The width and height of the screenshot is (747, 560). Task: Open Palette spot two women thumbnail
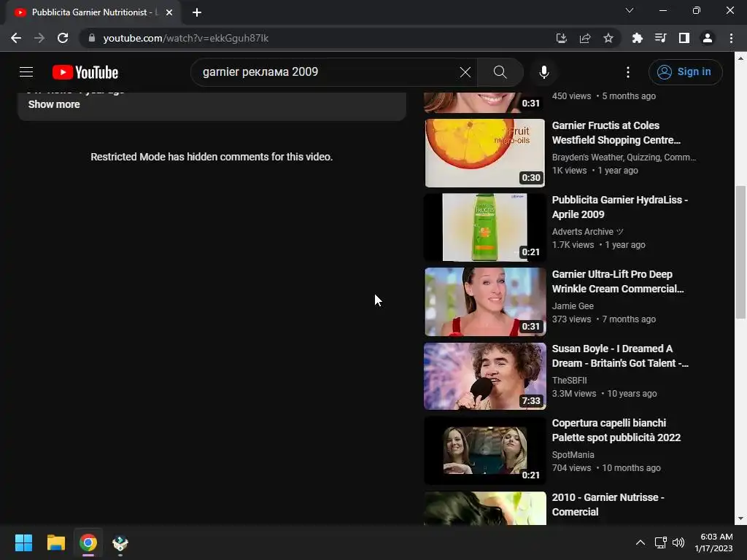[x=484, y=451]
